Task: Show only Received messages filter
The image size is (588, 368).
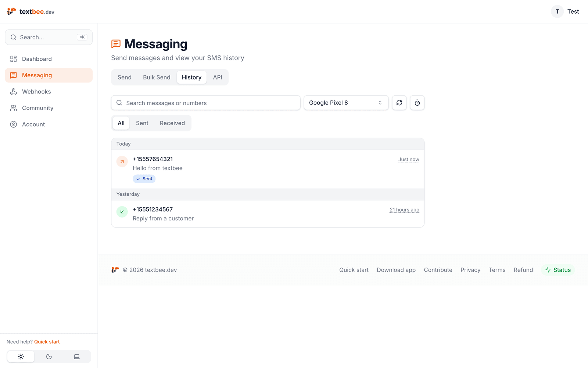Action: tap(172, 123)
